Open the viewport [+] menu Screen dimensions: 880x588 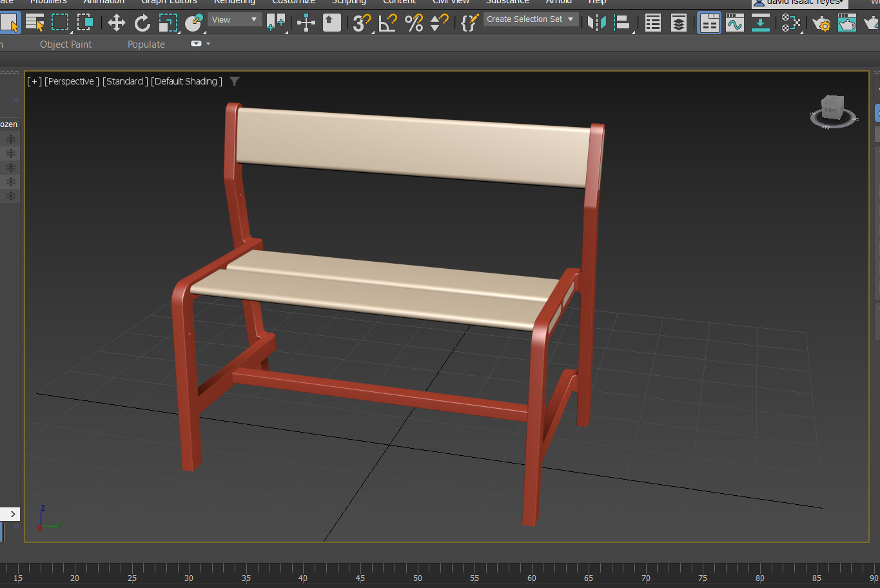pos(34,81)
